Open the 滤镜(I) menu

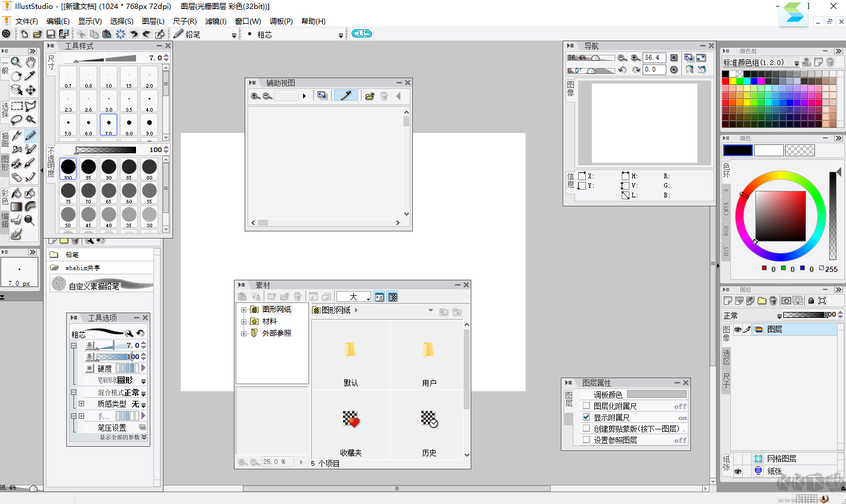[x=215, y=21]
